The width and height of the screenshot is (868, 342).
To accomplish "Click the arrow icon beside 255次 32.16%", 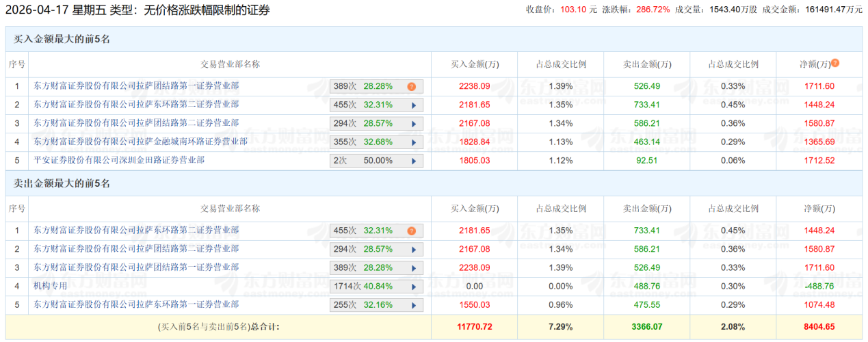I will [x=413, y=305].
